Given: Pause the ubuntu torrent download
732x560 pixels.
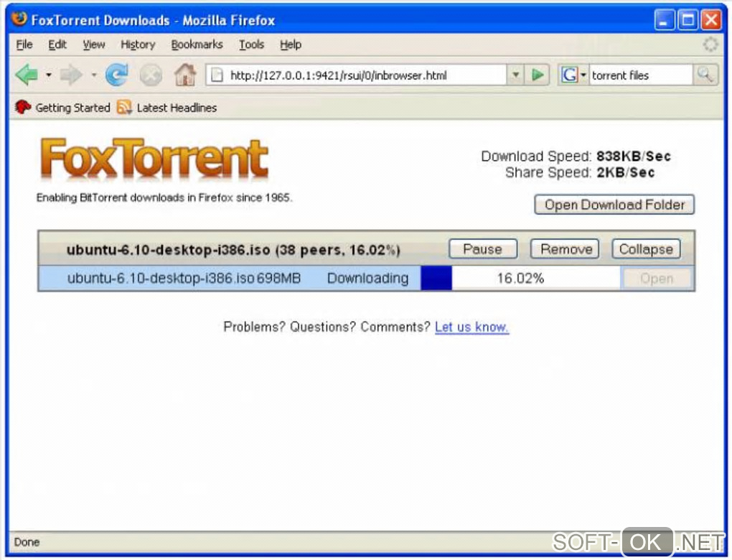Looking at the screenshot, I should pyautogui.click(x=483, y=249).
